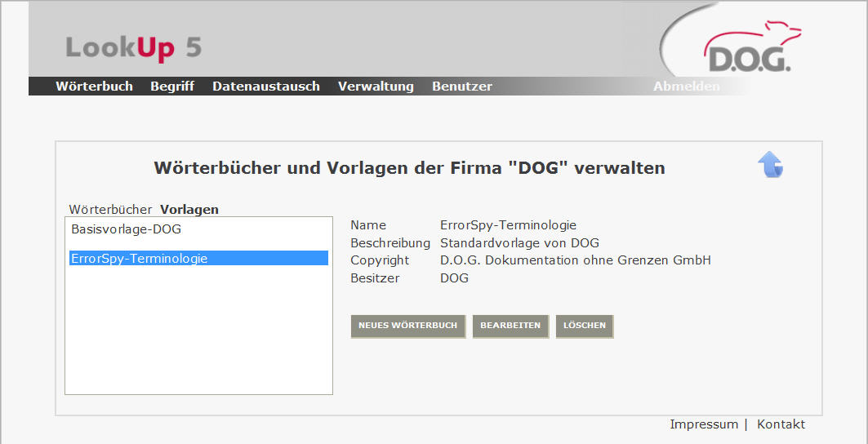Click the Beschreibung label

click(x=390, y=243)
